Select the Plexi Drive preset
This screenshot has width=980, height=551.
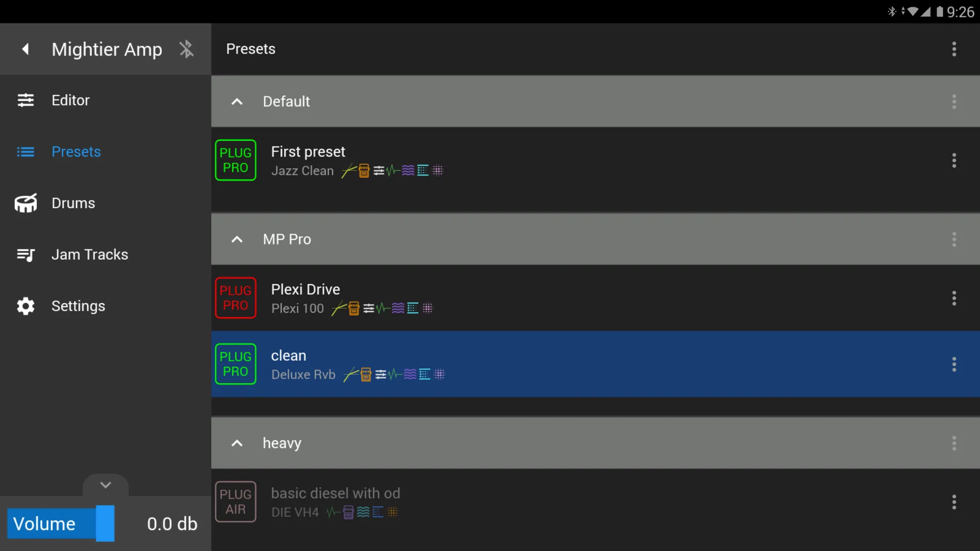click(x=596, y=298)
